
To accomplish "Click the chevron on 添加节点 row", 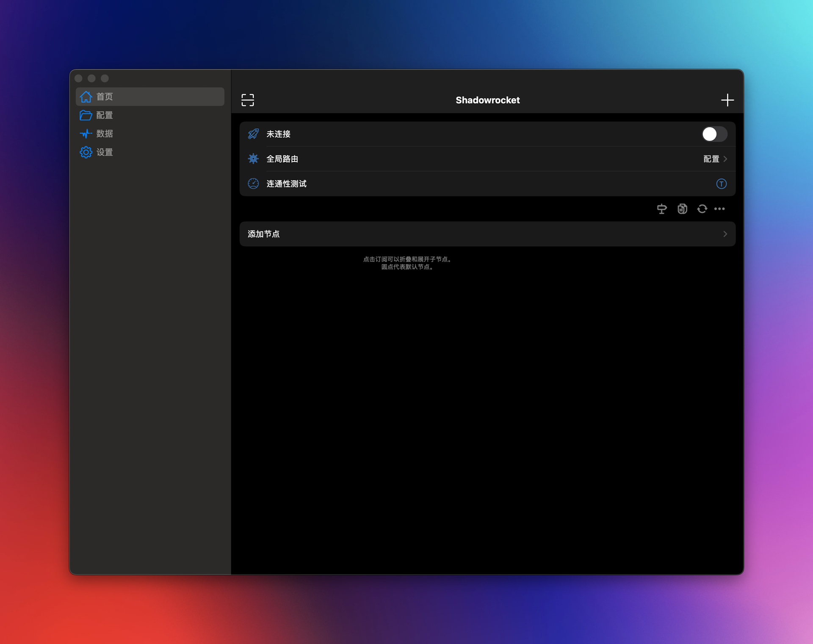I will 725,234.
